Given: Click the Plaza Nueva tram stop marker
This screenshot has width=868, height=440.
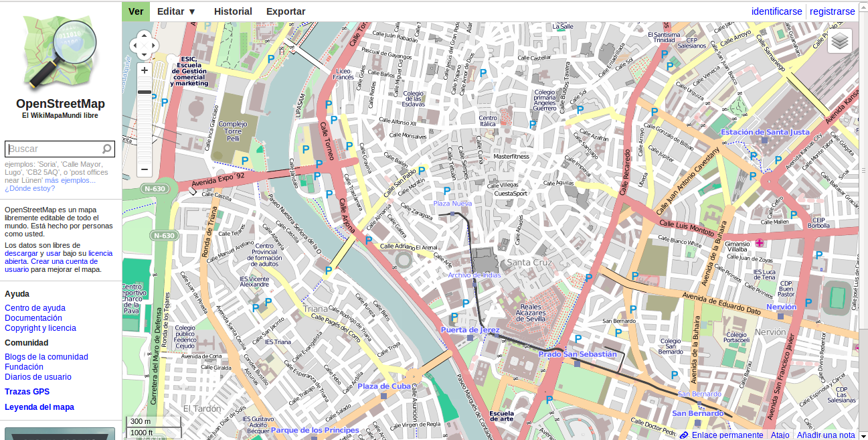Looking at the screenshot, I should pos(453,214).
